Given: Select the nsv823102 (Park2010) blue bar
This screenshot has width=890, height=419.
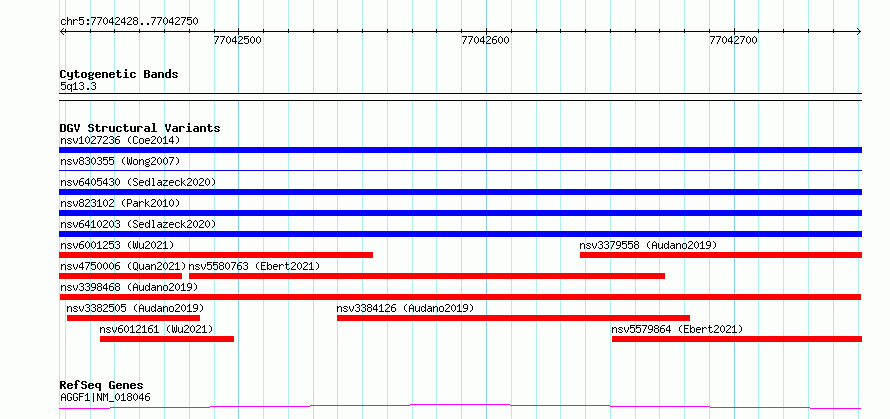Looking at the screenshot, I should pos(460,213).
